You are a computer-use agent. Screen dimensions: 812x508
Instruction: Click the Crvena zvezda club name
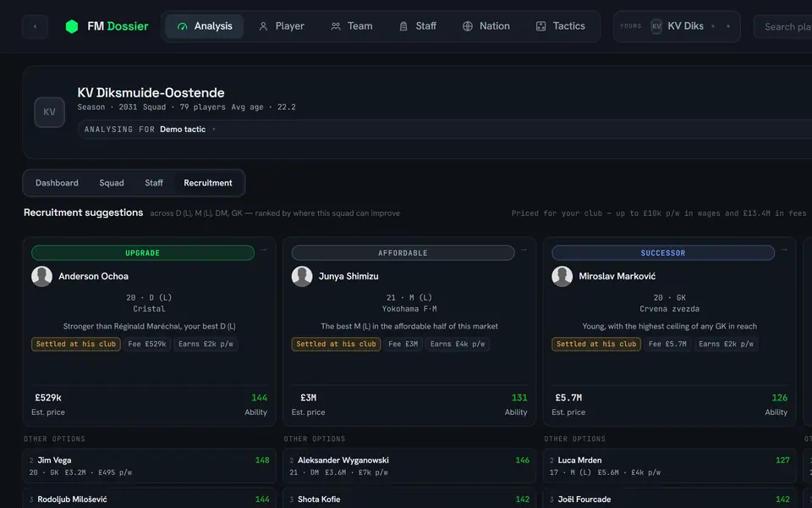[x=669, y=309]
